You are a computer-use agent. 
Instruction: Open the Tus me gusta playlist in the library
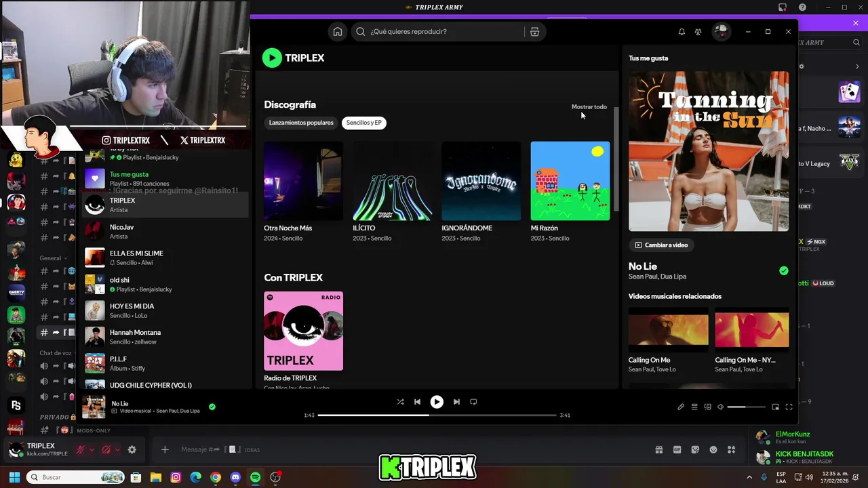(165, 178)
